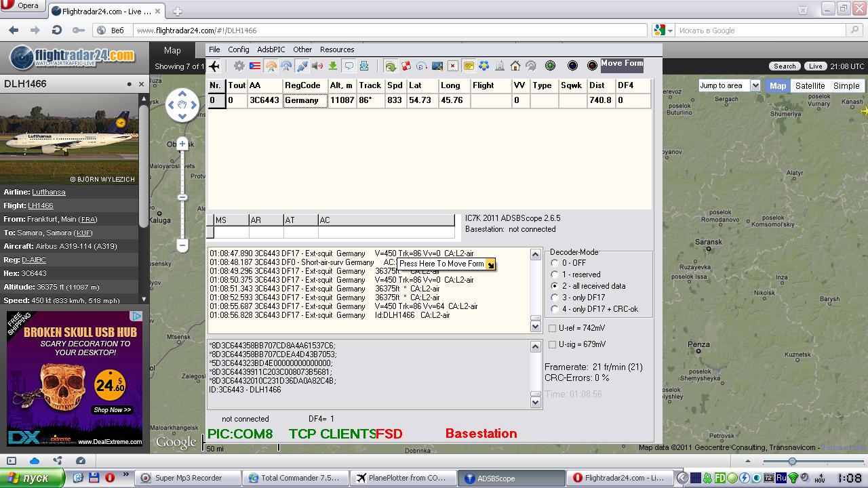This screenshot has height=488, width=868.
Task: Select decoder mode 2 - all received data
Action: 555,286
